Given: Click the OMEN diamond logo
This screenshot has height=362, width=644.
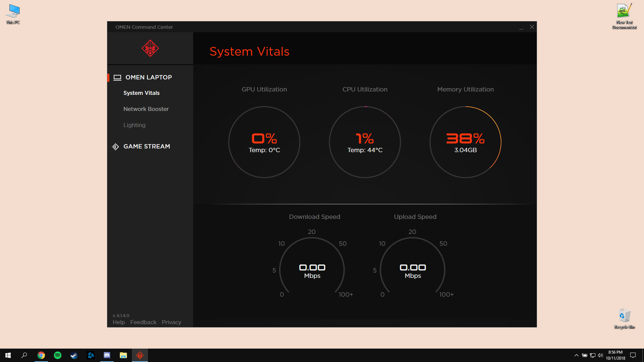Looking at the screenshot, I should coord(150,48).
